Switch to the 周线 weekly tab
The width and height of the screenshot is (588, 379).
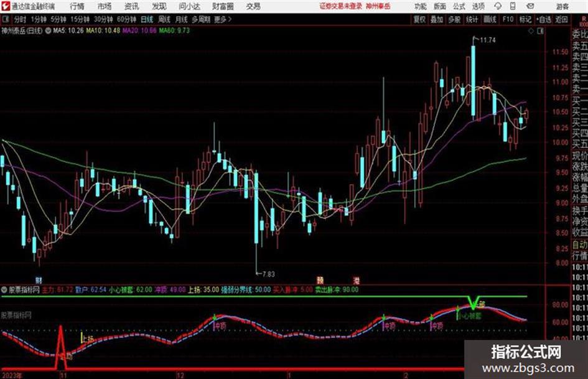[164, 19]
